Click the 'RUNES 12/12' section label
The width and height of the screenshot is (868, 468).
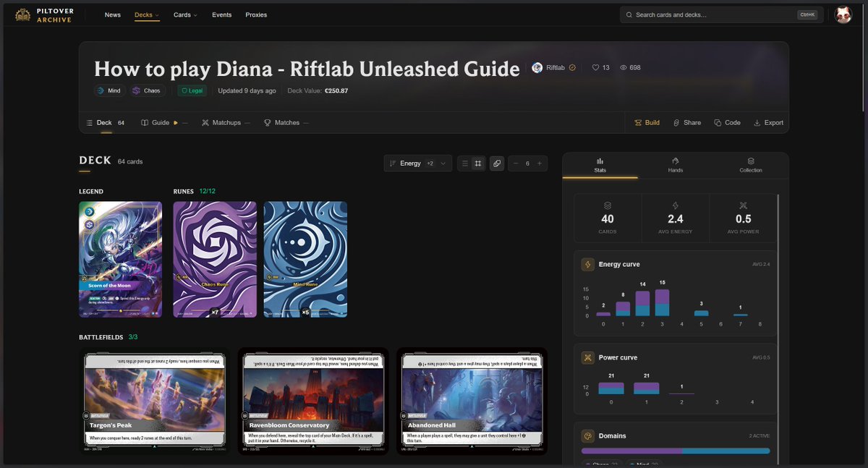[195, 191]
